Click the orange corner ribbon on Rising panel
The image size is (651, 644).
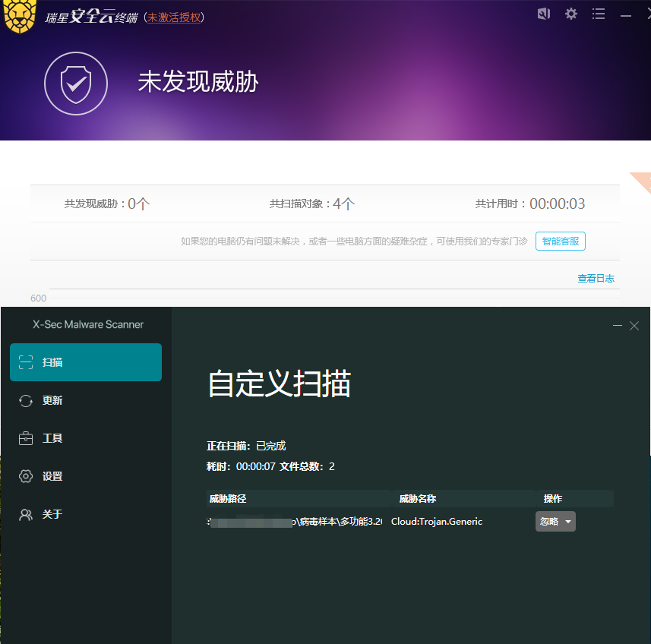pos(643,181)
